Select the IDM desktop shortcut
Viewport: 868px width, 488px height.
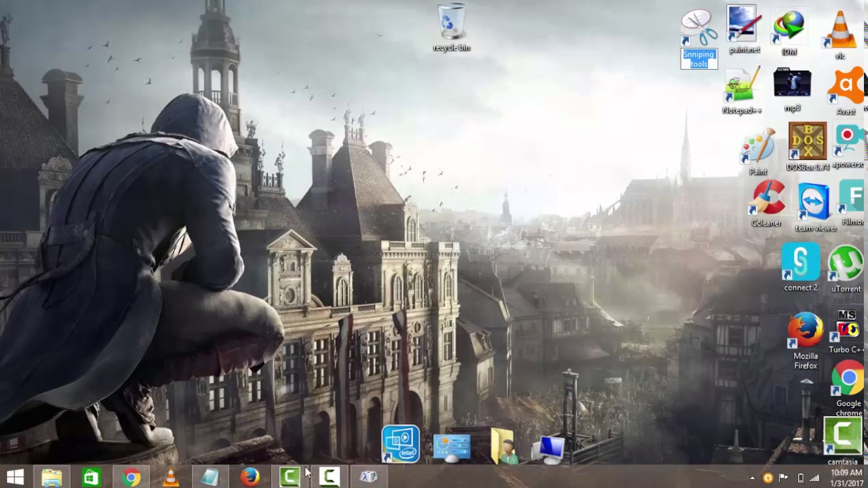click(x=789, y=31)
